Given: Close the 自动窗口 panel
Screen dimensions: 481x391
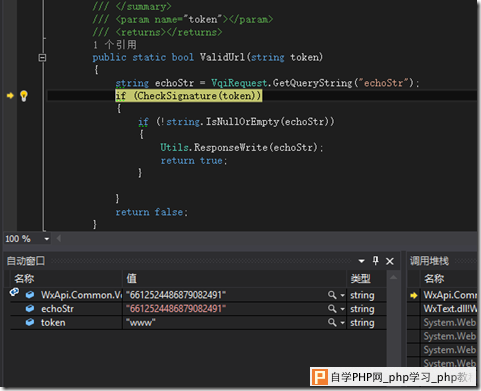Looking at the screenshot, I should pyautogui.click(x=390, y=261).
